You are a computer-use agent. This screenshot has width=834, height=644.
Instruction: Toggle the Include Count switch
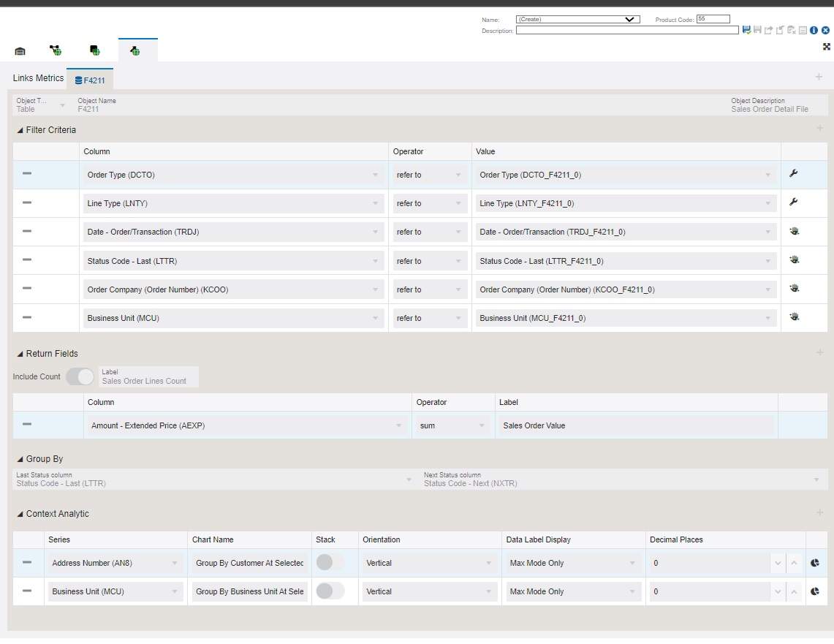[80, 376]
